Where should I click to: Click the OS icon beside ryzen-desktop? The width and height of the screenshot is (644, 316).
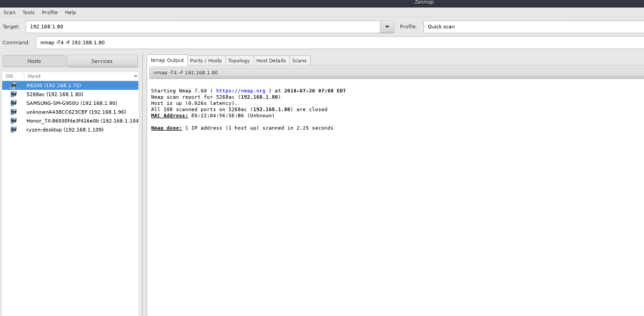tap(13, 130)
